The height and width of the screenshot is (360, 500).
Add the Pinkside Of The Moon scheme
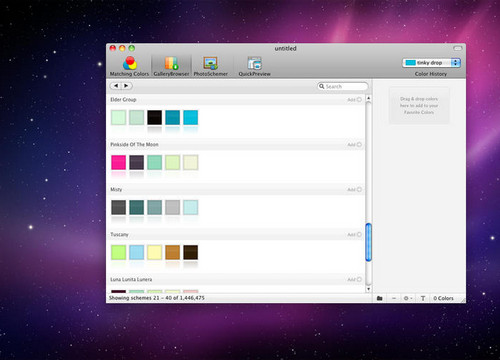(x=354, y=145)
